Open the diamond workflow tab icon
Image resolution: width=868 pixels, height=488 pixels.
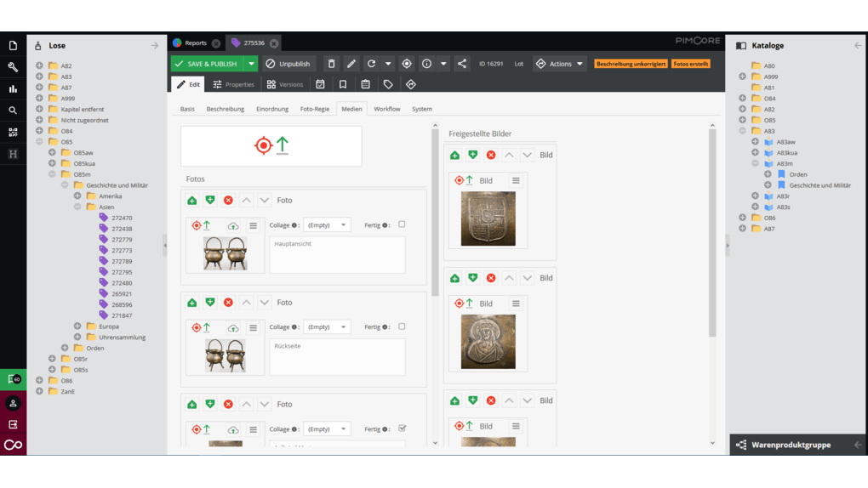411,84
